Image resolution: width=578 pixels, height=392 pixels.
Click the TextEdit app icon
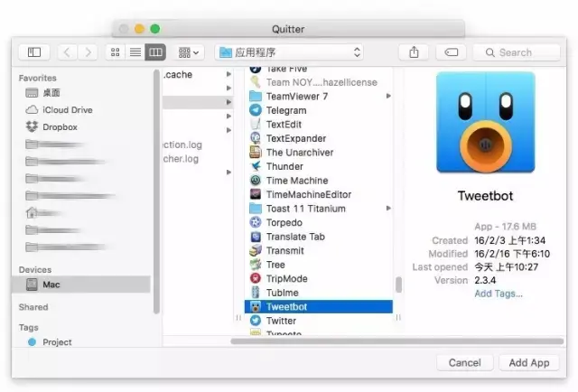point(256,125)
